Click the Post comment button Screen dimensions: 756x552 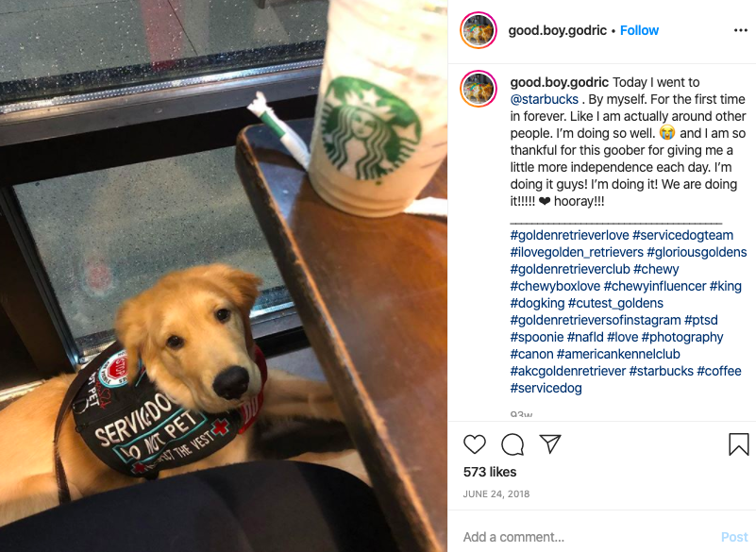pos(734,537)
